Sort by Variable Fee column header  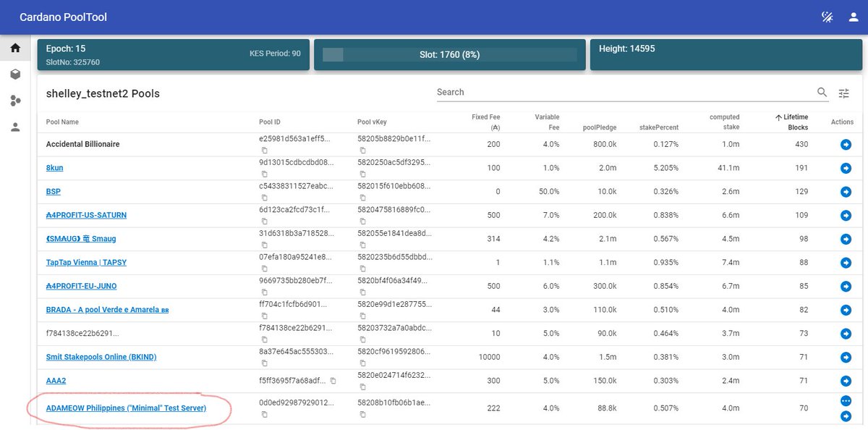547,122
